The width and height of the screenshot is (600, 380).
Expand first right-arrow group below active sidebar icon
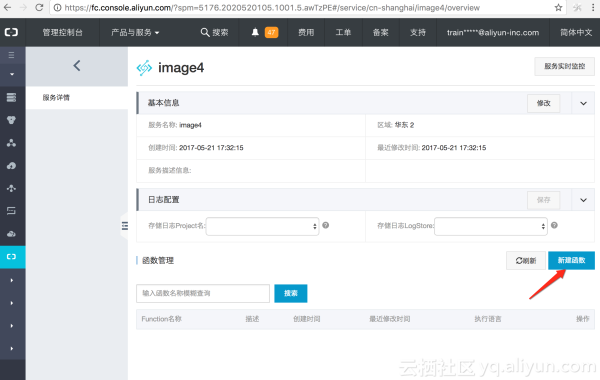pos(11,280)
